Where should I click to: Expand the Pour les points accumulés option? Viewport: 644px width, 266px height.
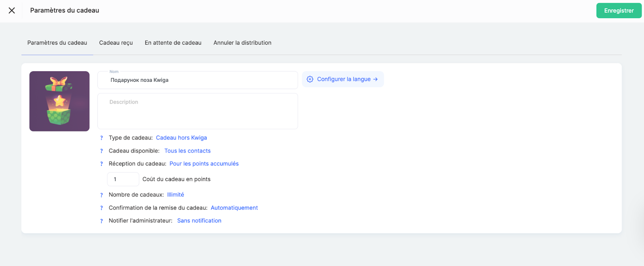(x=204, y=164)
